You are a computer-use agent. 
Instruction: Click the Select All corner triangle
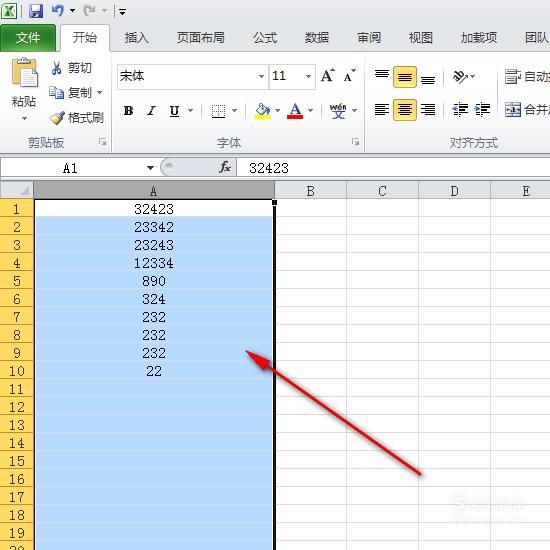tap(17, 190)
